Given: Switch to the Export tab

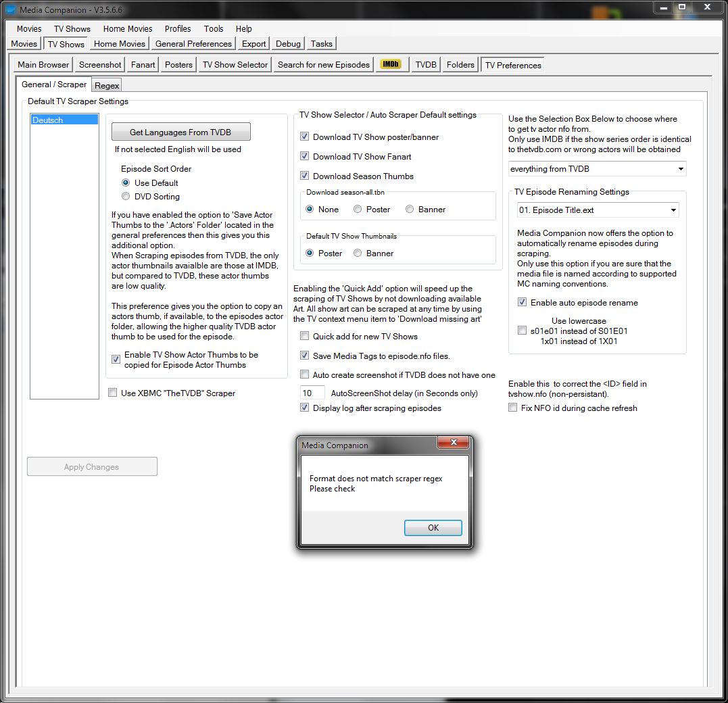Looking at the screenshot, I should (x=253, y=44).
